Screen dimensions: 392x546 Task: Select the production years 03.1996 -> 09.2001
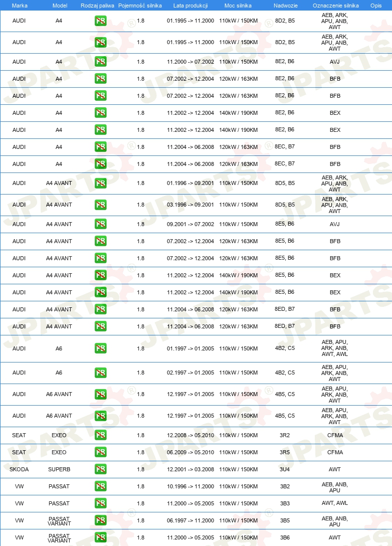(190, 205)
